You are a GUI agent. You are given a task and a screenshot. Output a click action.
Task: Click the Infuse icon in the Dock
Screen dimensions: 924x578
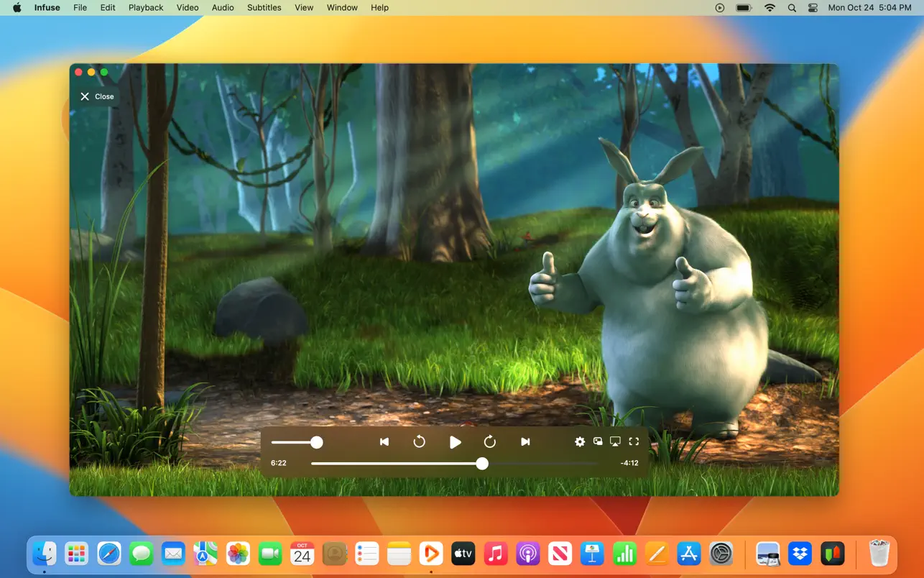(x=431, y=554)
